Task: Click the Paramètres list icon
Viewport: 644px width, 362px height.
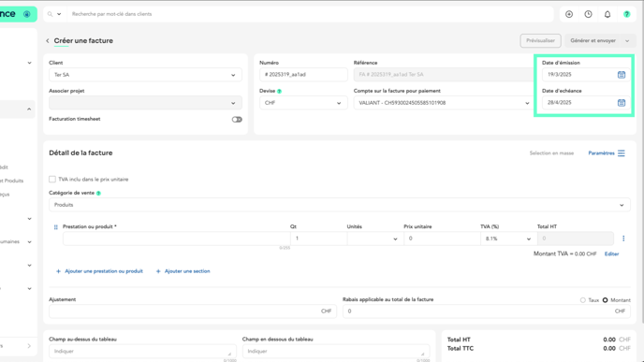Action: pos(622,153)
